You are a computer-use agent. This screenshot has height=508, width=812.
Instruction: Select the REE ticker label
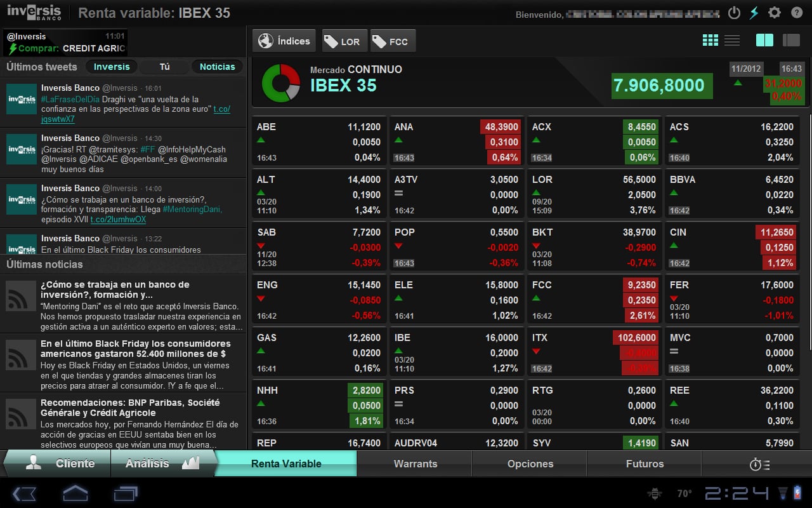pyautogui.click(x=679, y=391)
